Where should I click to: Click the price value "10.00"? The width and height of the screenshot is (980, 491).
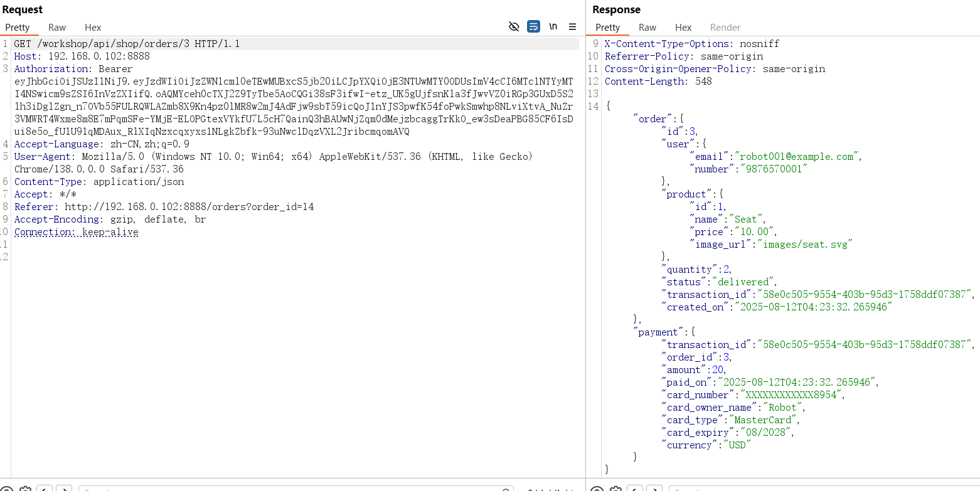point(755,232)
